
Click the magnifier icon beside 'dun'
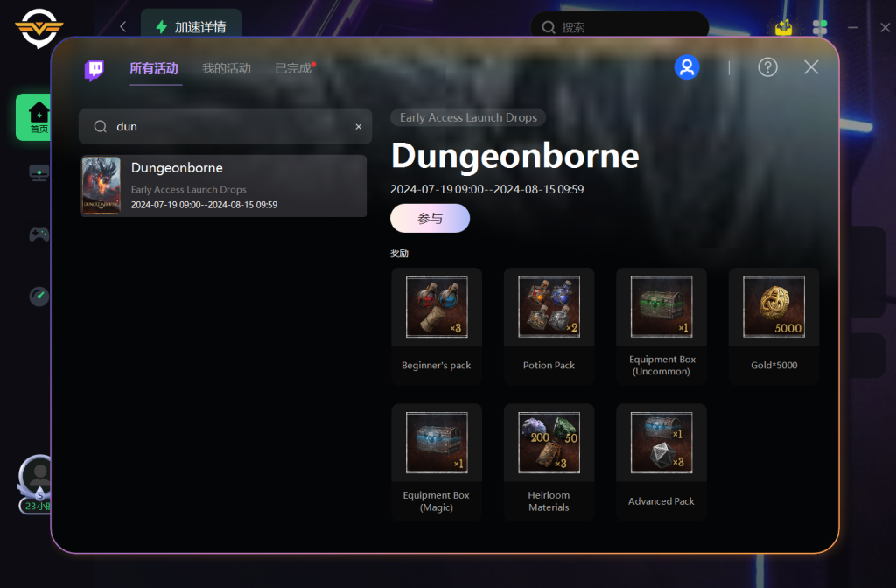tap(101, 126)
